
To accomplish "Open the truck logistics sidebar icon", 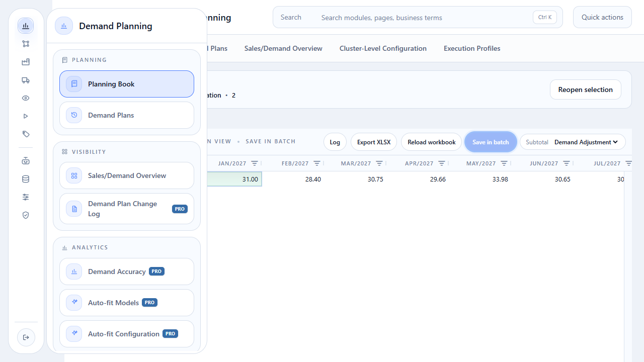I will (26, 80).
